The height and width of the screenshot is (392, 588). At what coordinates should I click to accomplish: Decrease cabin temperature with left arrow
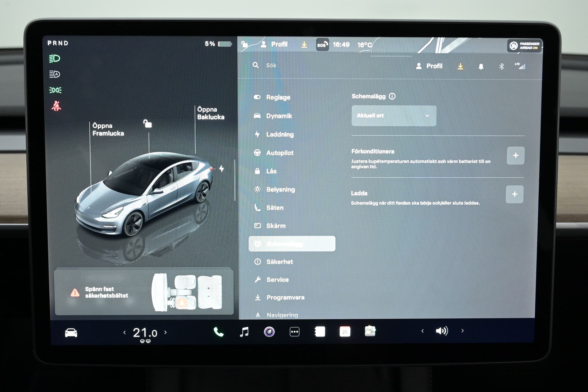[124, 333]
